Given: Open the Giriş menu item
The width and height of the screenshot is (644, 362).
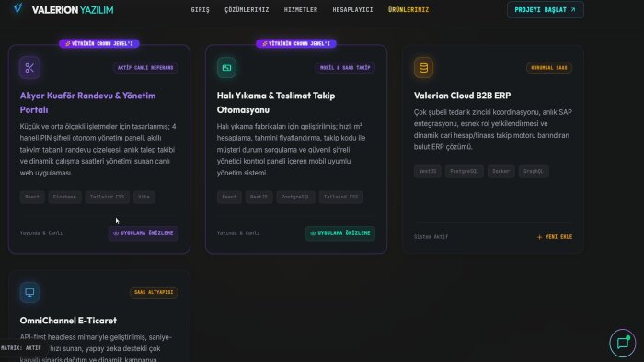Looking at the screenshot, I should pyautogui.click(x=200, y=9).
